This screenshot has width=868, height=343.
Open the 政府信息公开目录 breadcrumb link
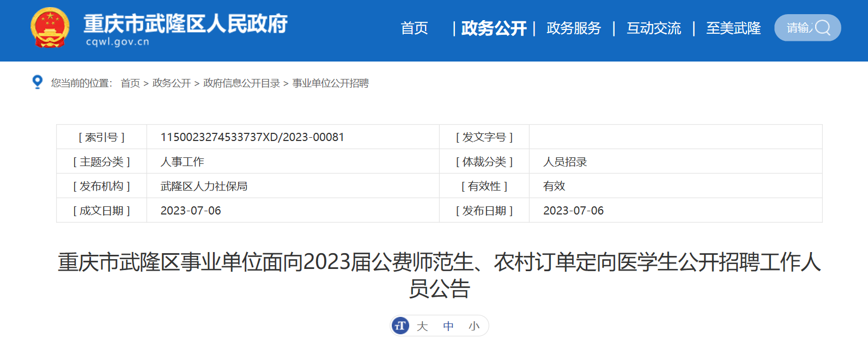[x=241, y=83]
